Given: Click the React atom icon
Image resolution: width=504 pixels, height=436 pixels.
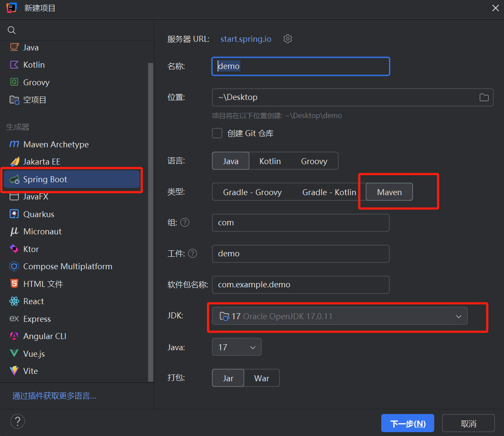Looking at the screenshot, I should 14,301.
